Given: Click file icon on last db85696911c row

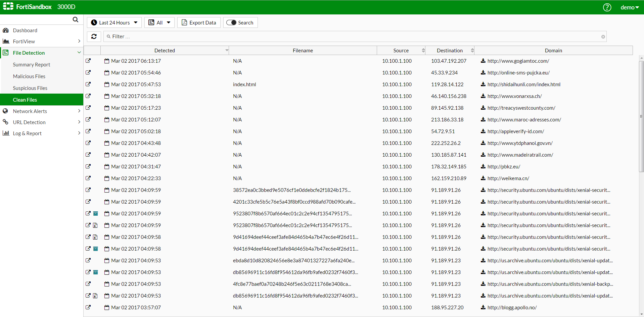Looking at the screenshot, I should click(x=95, y=296).
